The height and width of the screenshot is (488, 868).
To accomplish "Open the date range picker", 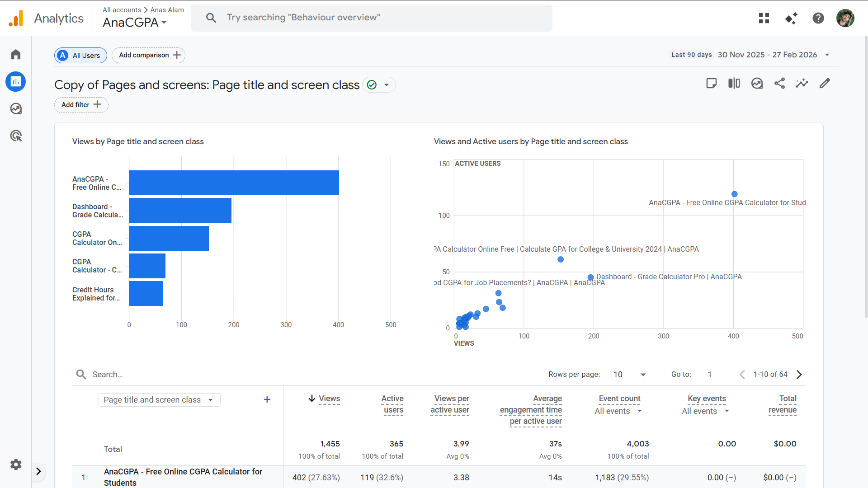I will pos(750,55).
